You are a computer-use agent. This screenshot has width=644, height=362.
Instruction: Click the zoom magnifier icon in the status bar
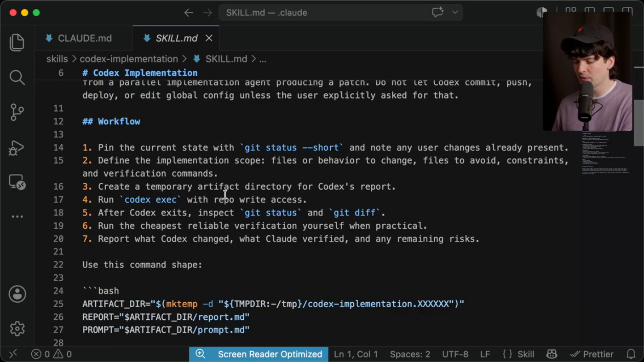tap(201, 354)
